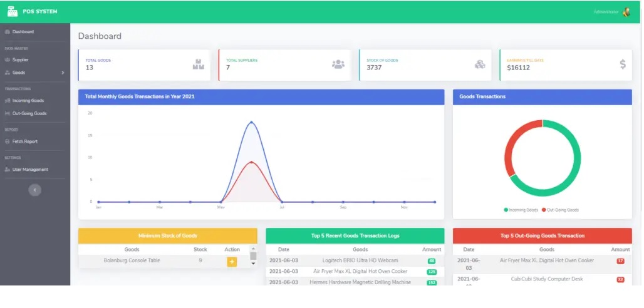Viewport: 644px width, 308px height.
Task: Click the Total Goods boxes icon
Action: pyautogui.click(x=199, y=64)
